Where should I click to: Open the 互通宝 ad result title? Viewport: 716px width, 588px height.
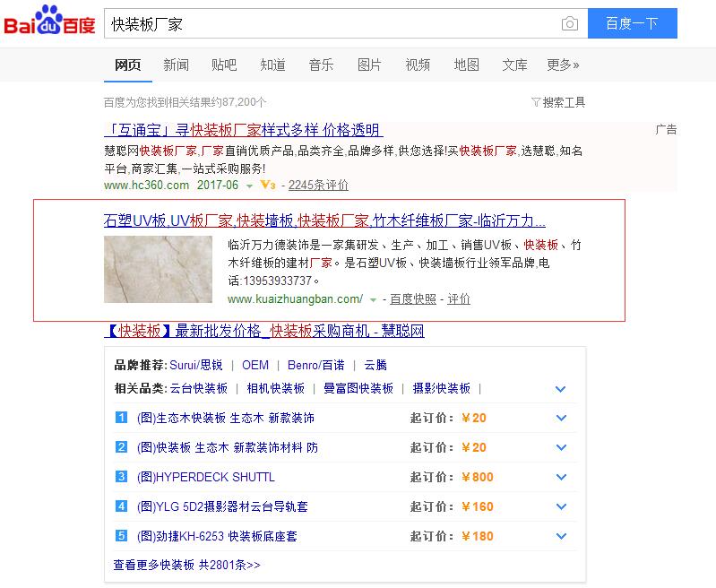pos(244,130)
